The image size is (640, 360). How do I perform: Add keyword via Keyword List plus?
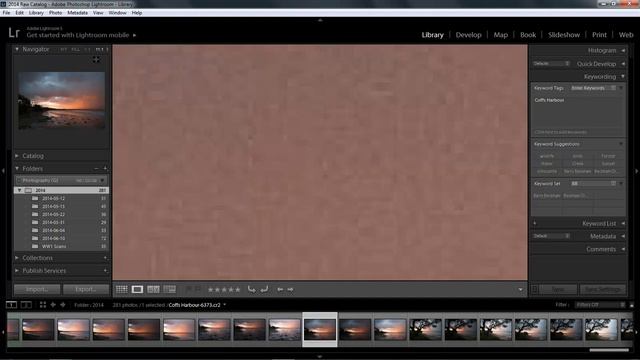tap(535, 223)
